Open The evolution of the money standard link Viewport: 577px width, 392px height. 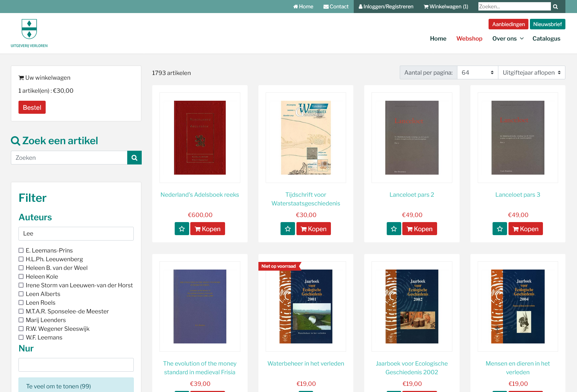tap(200, 368)
